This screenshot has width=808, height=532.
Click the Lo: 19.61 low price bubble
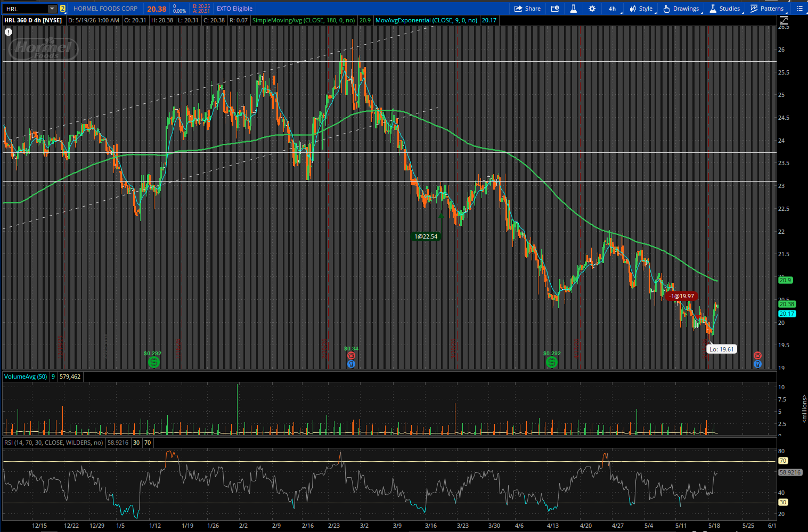tap(721, 349)
